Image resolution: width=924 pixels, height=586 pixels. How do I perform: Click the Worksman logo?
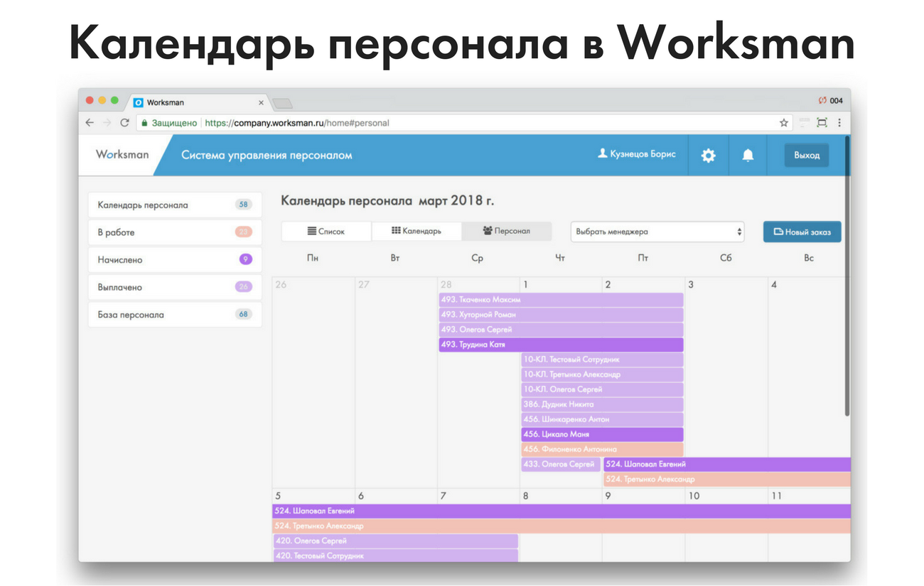pyautogui.click(x=122, y=154)
